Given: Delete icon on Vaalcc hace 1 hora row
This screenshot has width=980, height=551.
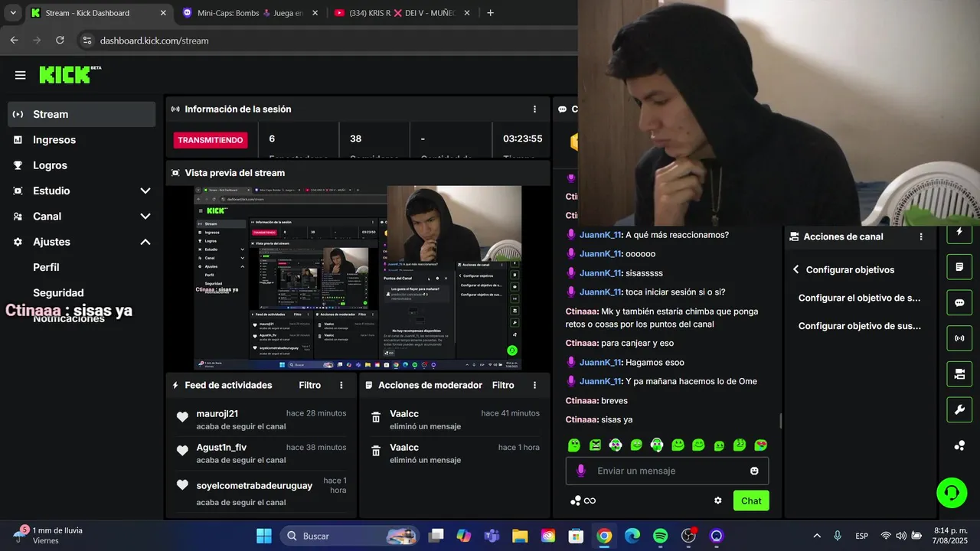Looking at the screenshot, I should pyautogui.click(x=376, y=452).
